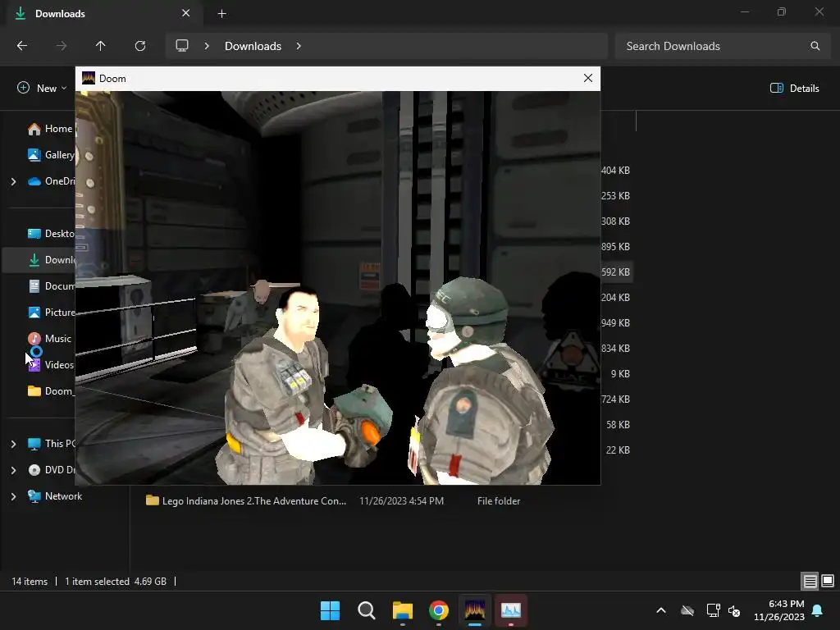This screenshot has height=630, width=840.
Task: Toggle the Details pane button
Action: point(794,88)
